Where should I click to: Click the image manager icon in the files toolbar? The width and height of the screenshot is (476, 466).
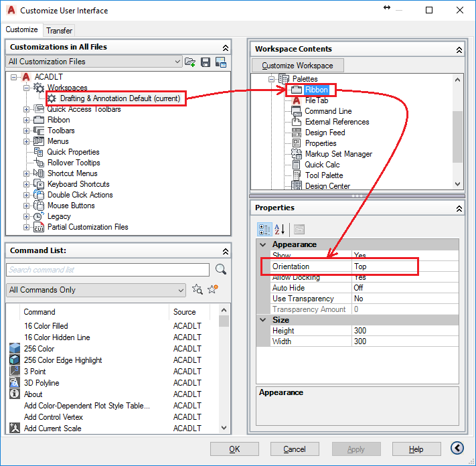pos(221,62)
